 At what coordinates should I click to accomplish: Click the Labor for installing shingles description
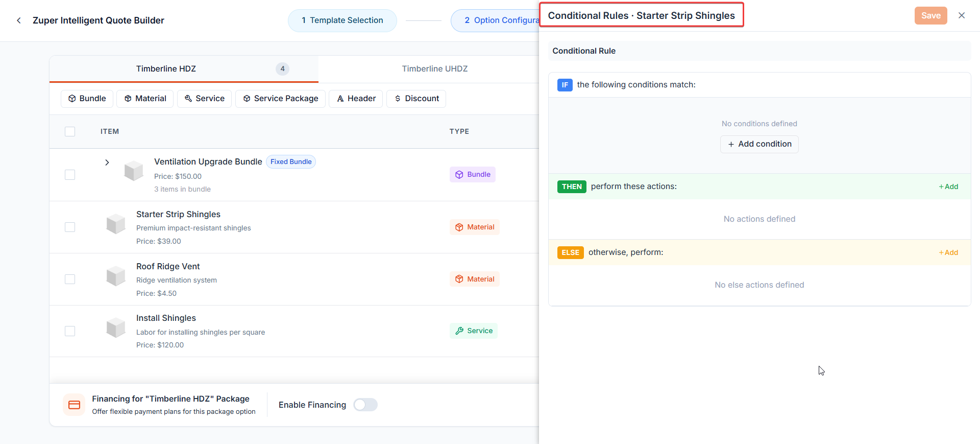[201, 332]
